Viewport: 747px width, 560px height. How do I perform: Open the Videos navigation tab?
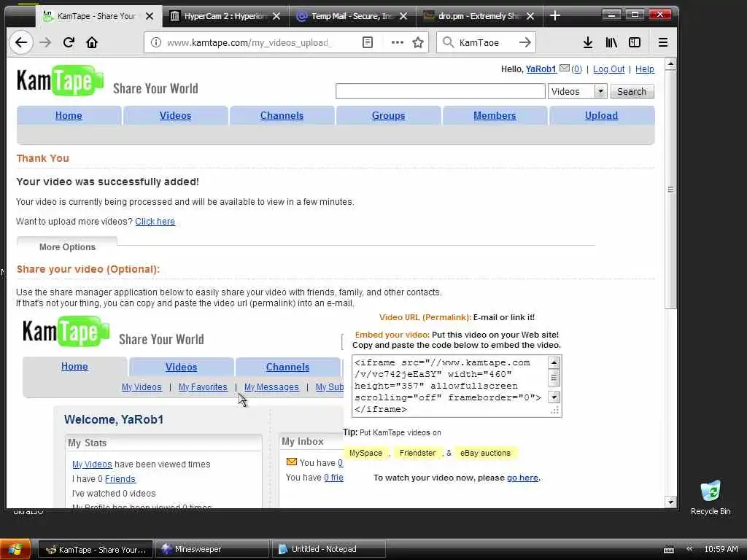click(175, 115)
